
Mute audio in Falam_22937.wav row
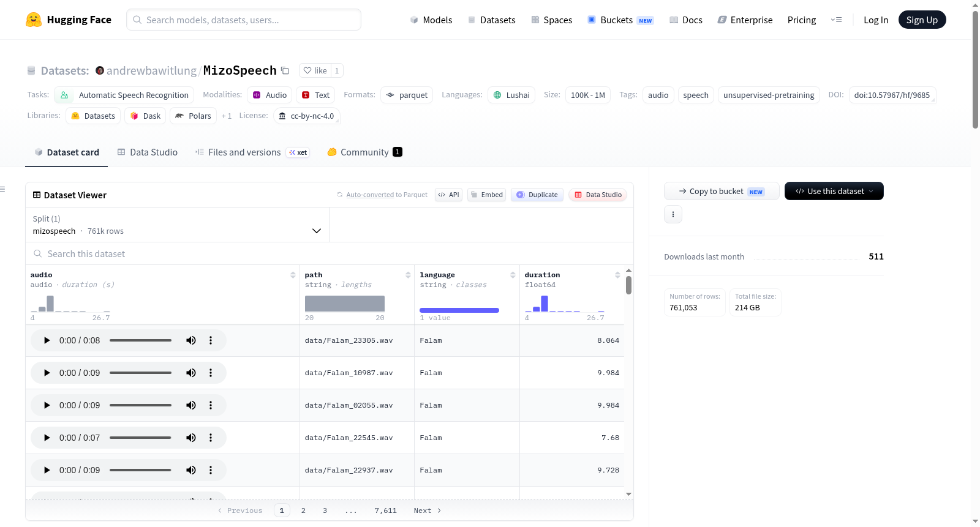[191, 470]
